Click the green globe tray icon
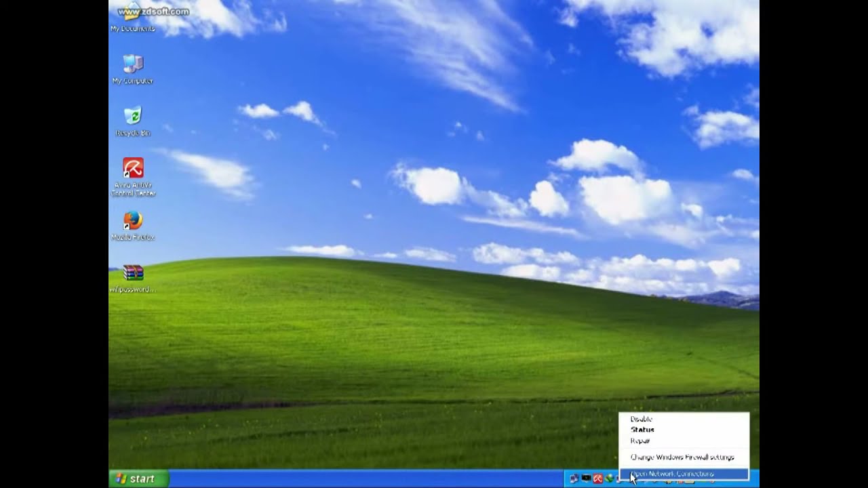This screenshot has height=488, width=868. (610, 479)
